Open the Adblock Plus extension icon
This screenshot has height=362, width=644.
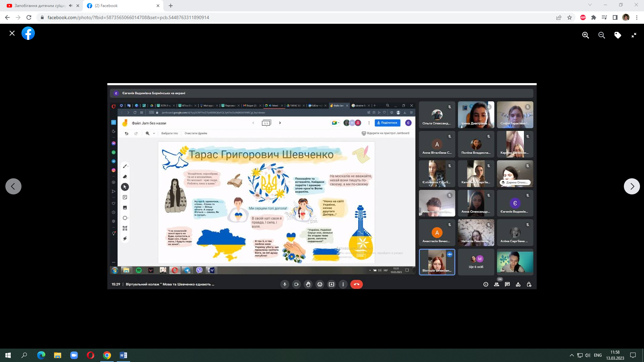pyautogui.click(x=583, y=17)
